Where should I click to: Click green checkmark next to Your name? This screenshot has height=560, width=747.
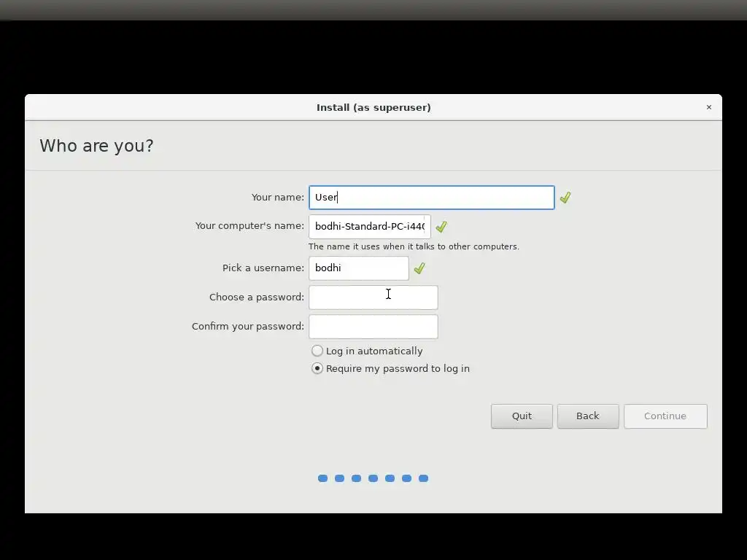tap(565, 198)
